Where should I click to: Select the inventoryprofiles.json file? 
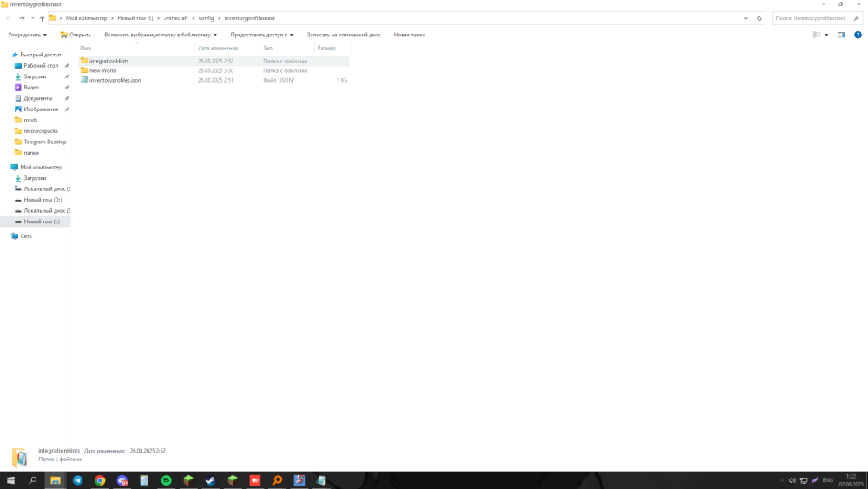click(214, 80)
